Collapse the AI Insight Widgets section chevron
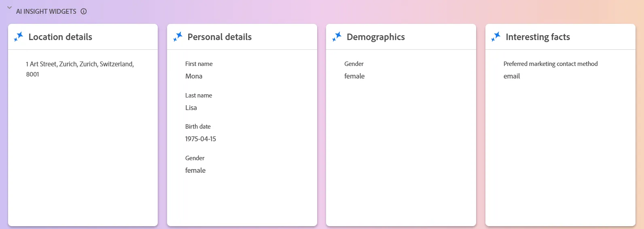This screenshot has width=644, height=229. click(x=9, y=8)
